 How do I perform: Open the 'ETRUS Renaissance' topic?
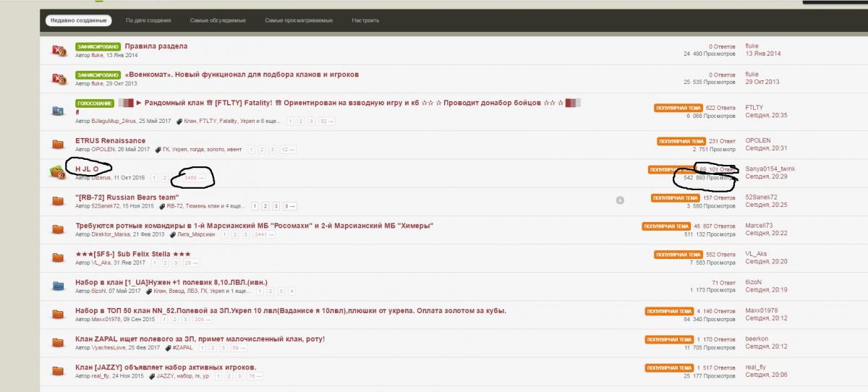(x=110, y=140)
